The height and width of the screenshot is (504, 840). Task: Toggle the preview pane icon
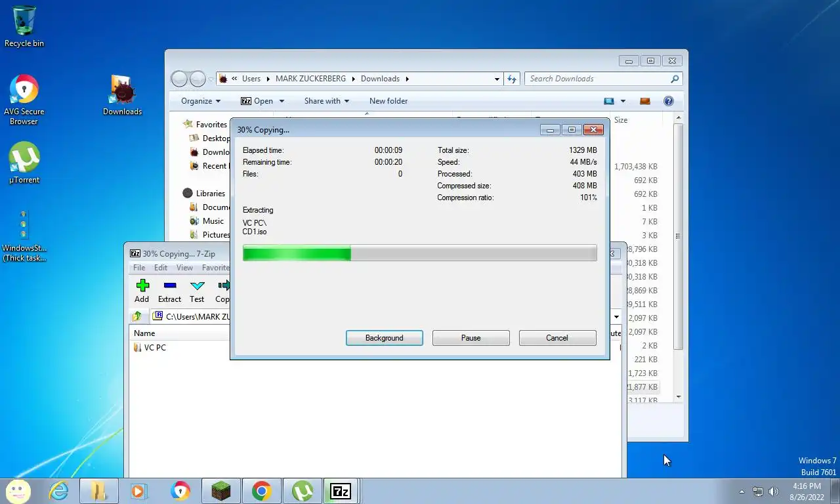[x=645, y=101]
